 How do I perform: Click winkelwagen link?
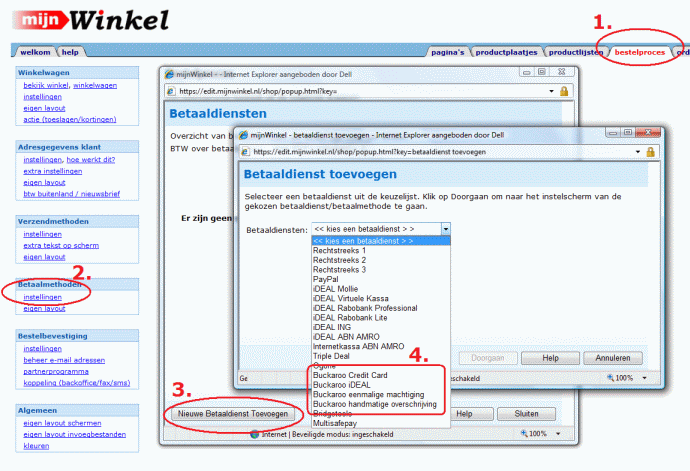pyautogui.click(x=95, y=85)
